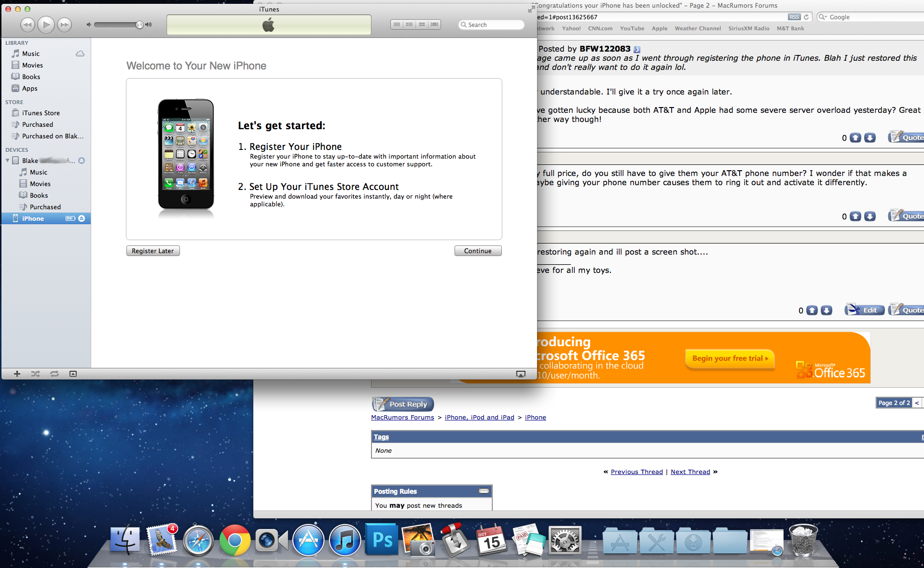
Task: Open Purchased under Store section
Action: (x=46, y=124)
